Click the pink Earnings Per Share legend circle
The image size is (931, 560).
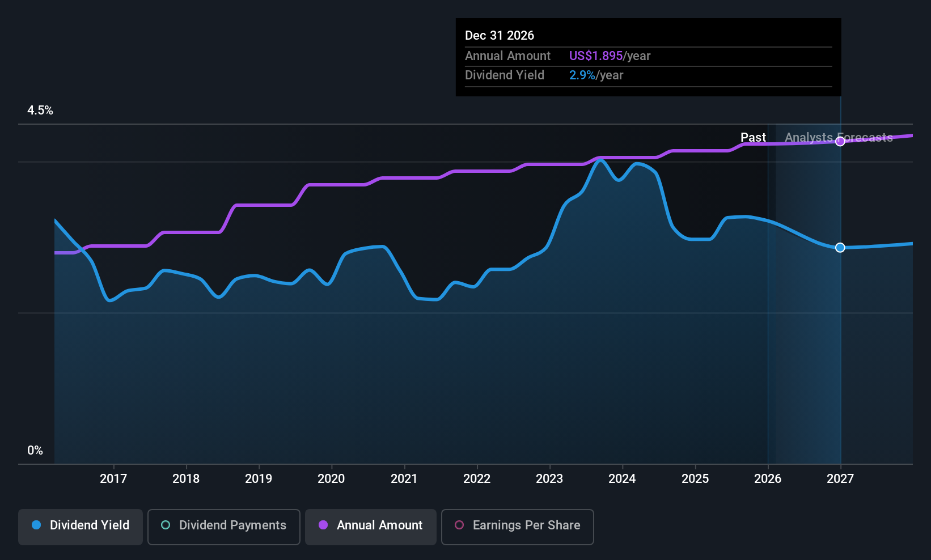pos(459,525)
